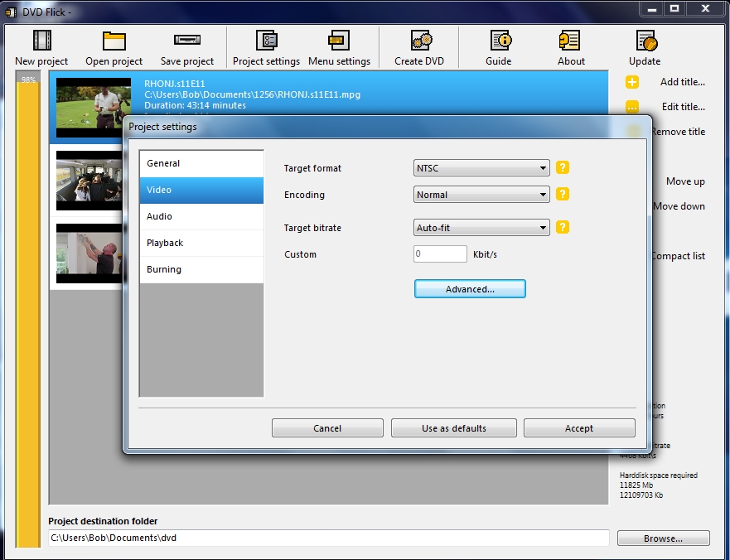Open the Target format NTSC dropdown
The width and height of the screenshot is (730, 560).
point(481,168)
